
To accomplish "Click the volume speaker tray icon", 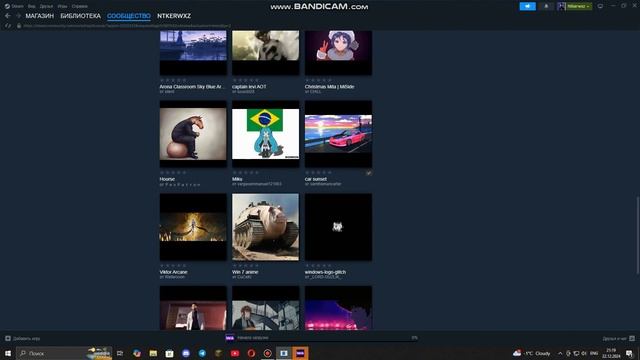I will click(x=584, y=353).
